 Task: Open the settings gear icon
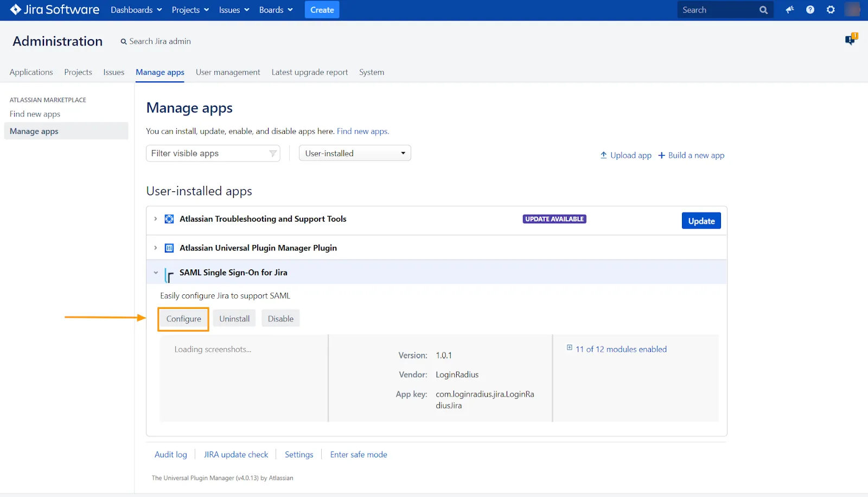coord(831,10)
